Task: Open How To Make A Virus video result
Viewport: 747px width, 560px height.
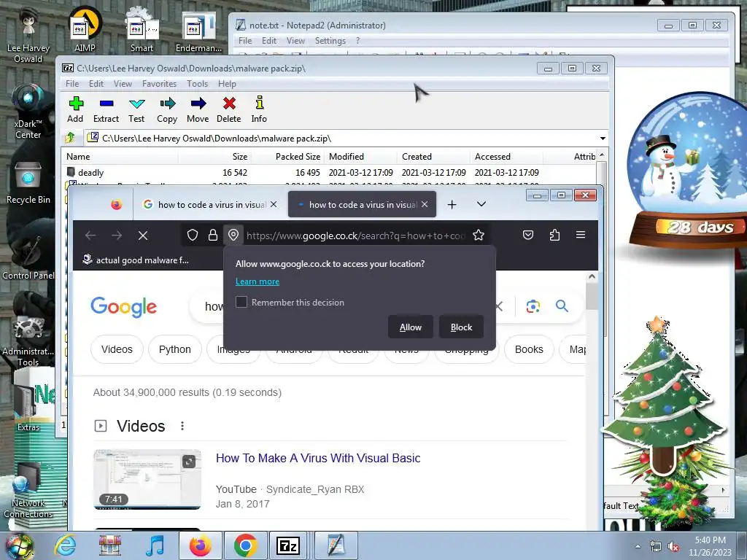Action: coord(318,458)
